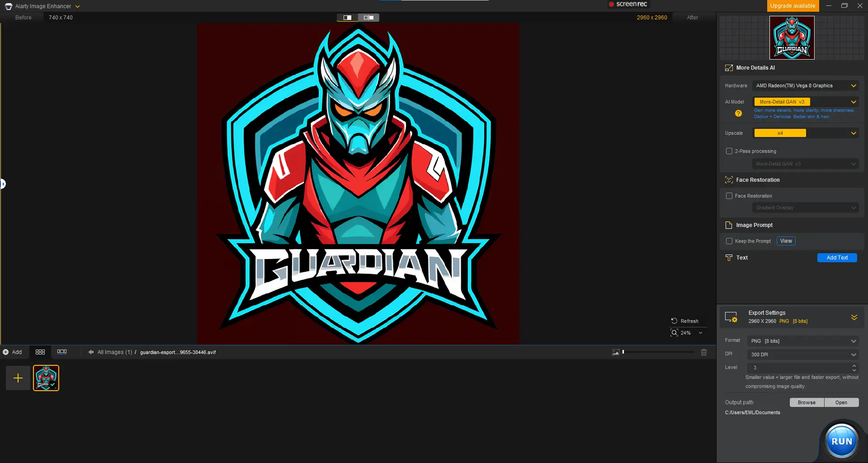Click the back arrow near All Images
The image size is (868, 463).
pyautogui.click(x=91, y=352)
